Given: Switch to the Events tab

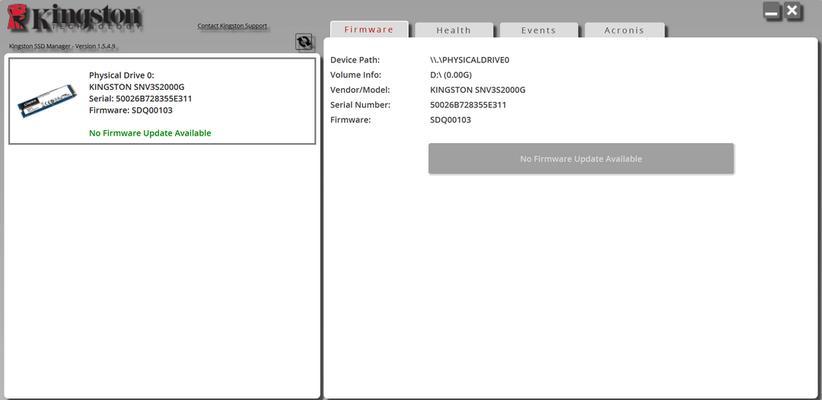Looking at the screenshot, I should pyautogui.click(x=538, y=30).
